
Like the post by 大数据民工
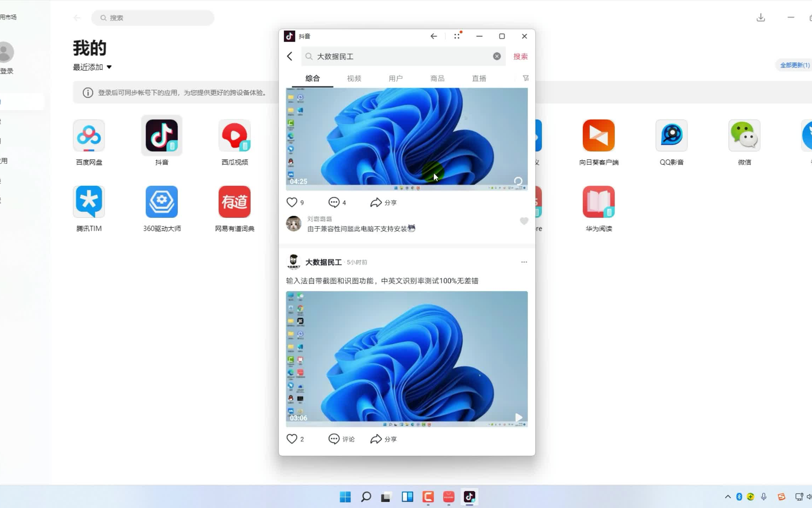(x=291, y=439)
